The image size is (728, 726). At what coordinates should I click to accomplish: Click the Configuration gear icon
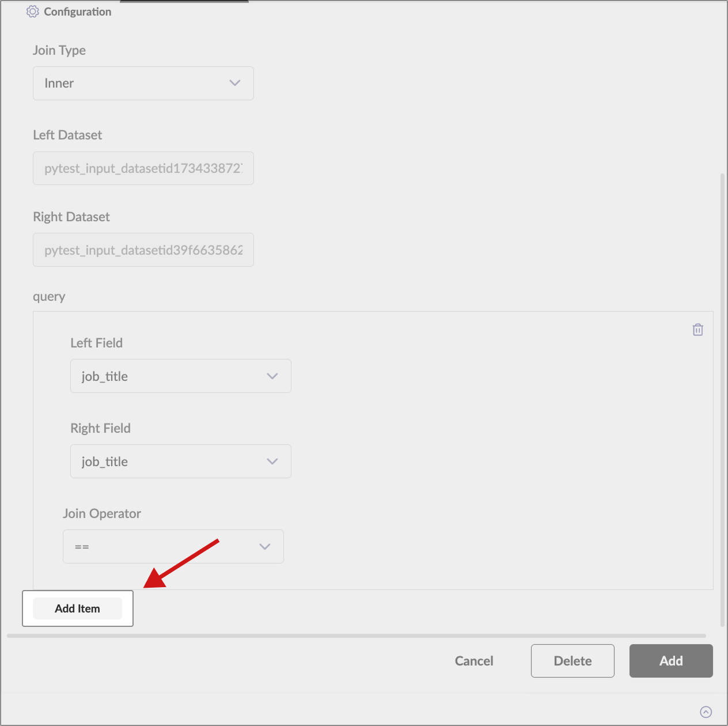pos(33,12)
